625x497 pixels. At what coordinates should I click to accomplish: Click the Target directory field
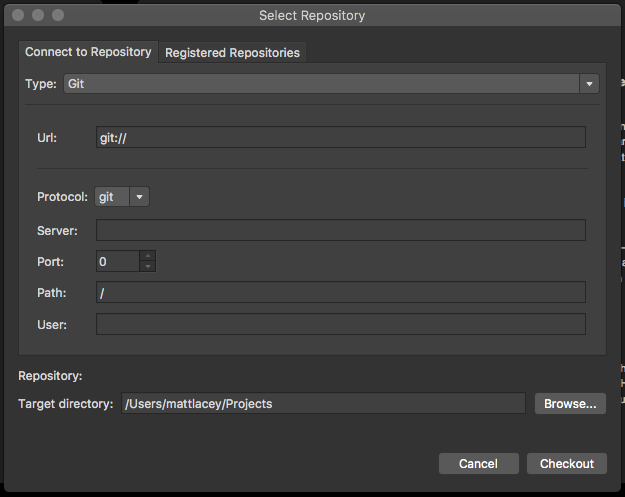tap(323, 403)
